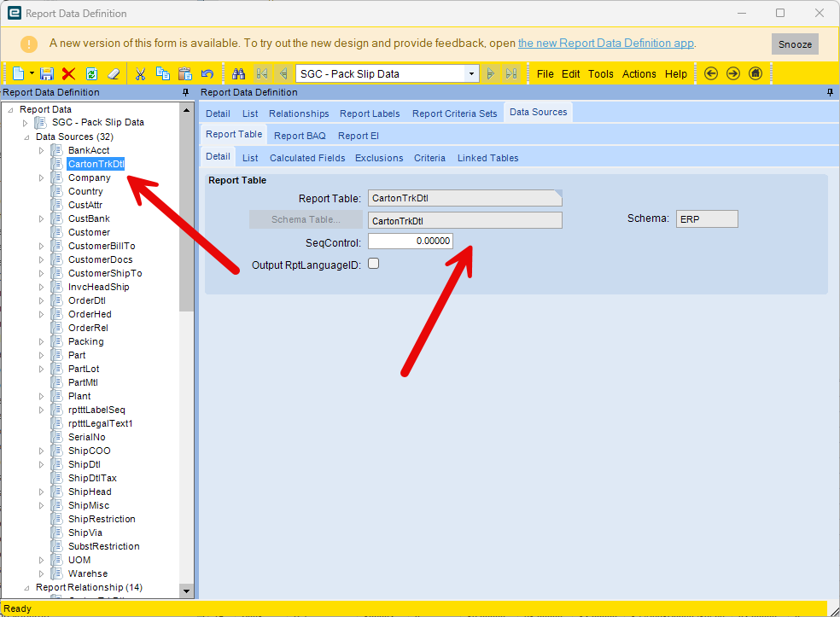Click the green Refresh icon
Image resolution: width=840 pixels, height=617 pixels.
tap(91, 74)
